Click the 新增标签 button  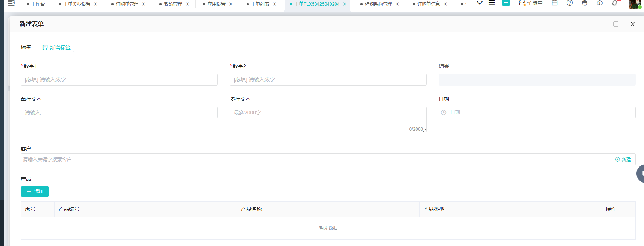[x=56, y=48]
